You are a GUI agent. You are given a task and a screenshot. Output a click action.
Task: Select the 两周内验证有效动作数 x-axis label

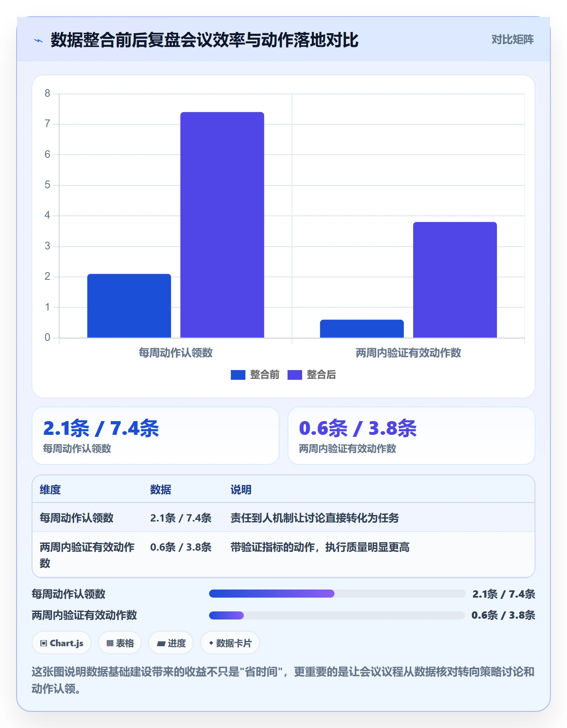pyautogui.click(x=408, y=353)
